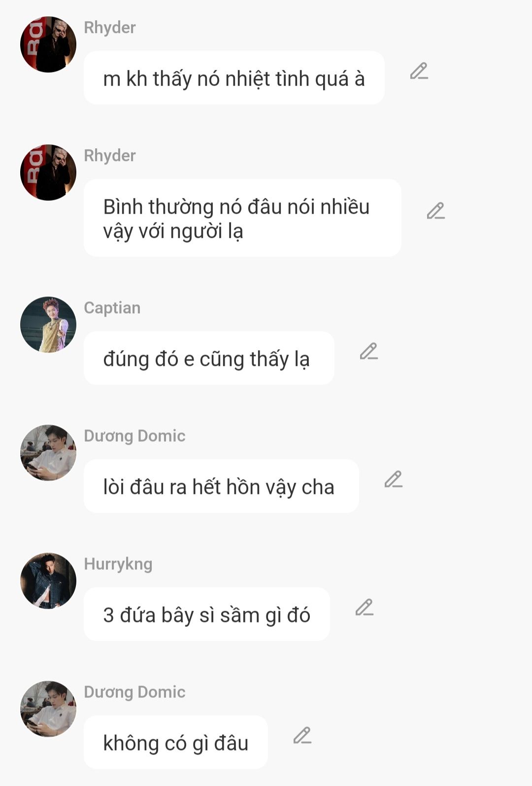Tap Dương Domic's avatar next to 'lòi đâu ra' message
The height and width of the screenshot is (786, 532).
tap(48, 453)
